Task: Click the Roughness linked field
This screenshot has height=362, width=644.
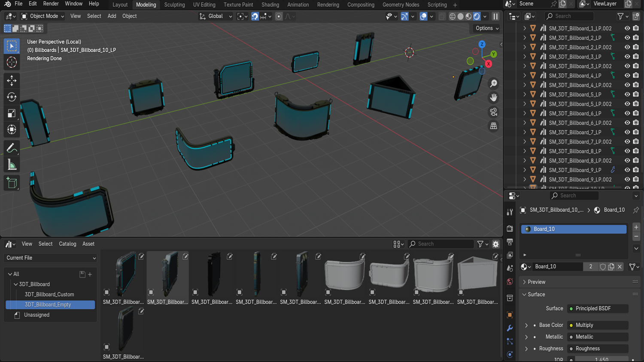Action: [598, 349]
